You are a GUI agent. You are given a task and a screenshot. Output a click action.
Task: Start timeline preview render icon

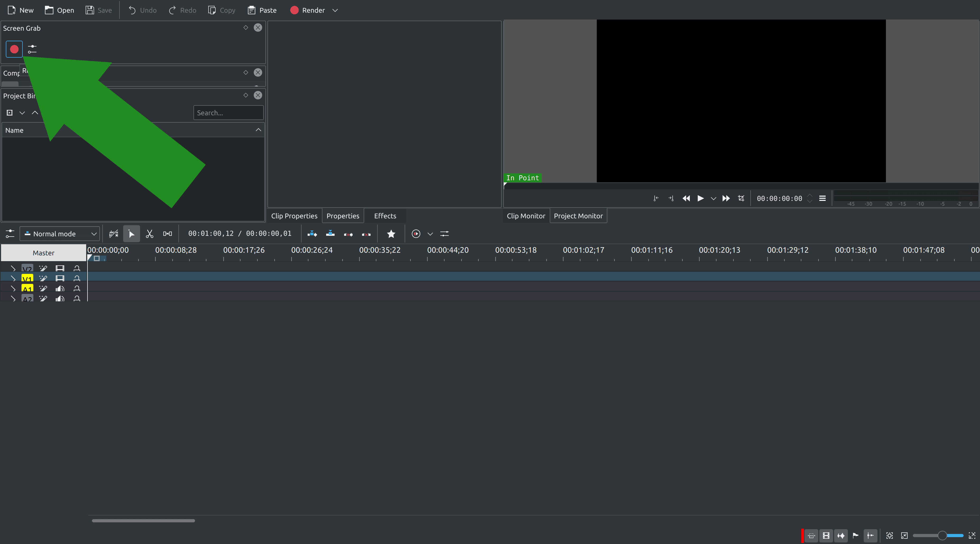tap(416, 234)
